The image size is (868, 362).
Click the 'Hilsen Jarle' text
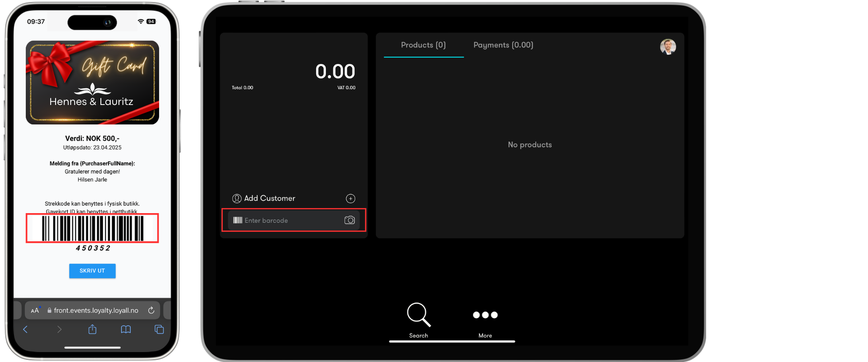click(92, 180)
